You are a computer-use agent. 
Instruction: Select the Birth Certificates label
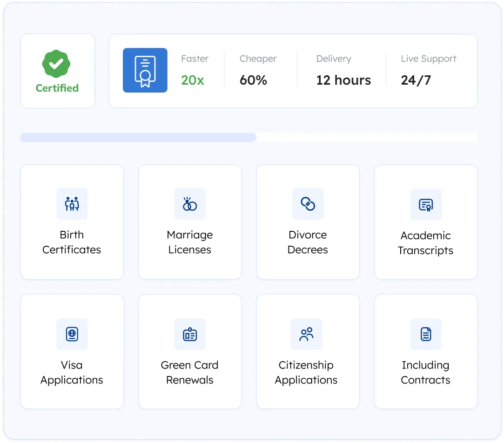pyautogui.click(x=72, y=242)
